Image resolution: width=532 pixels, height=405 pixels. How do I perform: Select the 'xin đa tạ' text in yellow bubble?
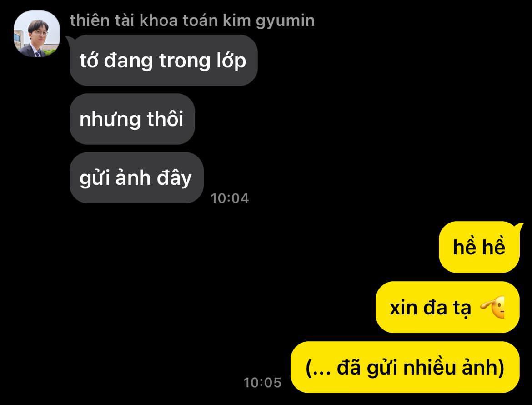tap(430, 308)
